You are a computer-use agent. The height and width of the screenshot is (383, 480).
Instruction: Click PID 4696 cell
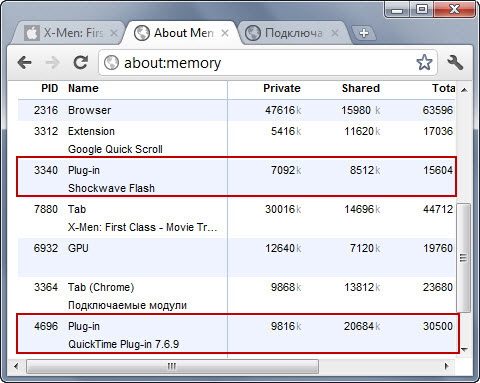(x=46, y=326)
